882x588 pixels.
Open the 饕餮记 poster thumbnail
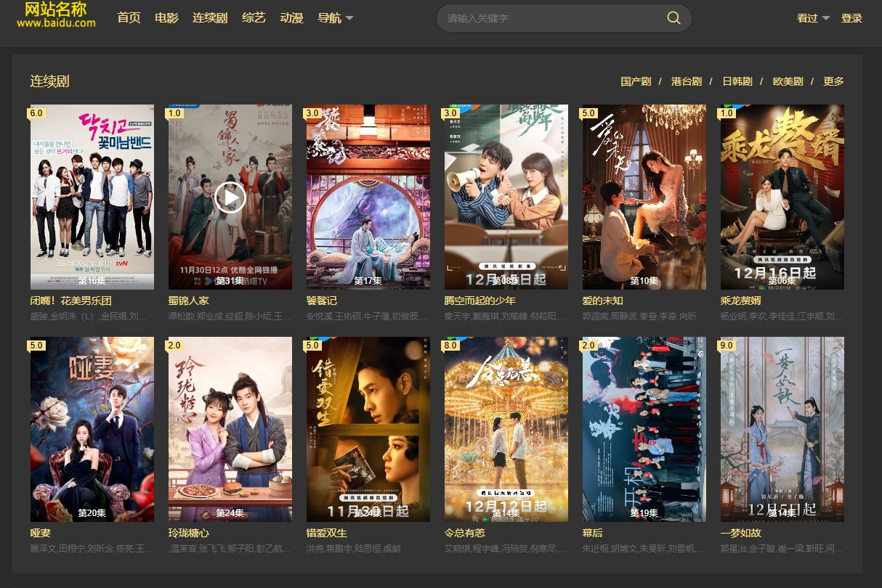368,197
